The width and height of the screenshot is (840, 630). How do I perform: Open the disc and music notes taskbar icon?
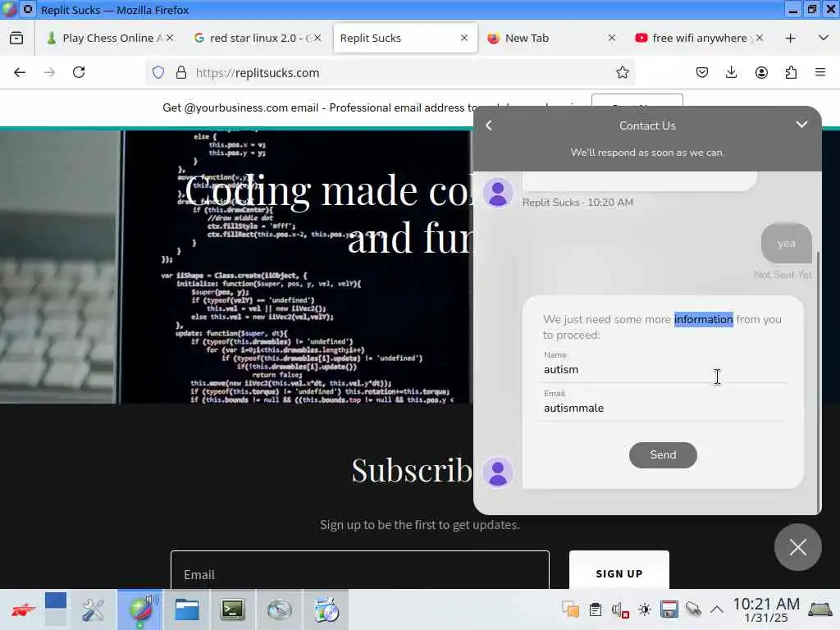click(326, 609)
